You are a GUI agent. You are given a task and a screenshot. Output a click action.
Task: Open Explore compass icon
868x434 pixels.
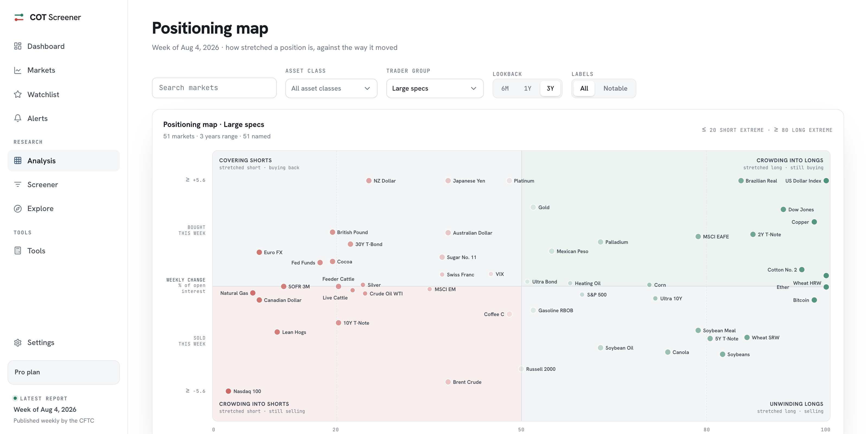point(18,209)
